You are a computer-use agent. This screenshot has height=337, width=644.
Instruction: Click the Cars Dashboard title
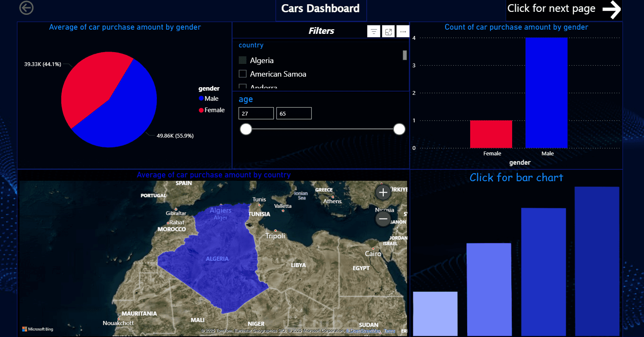(x=321, y=8)
